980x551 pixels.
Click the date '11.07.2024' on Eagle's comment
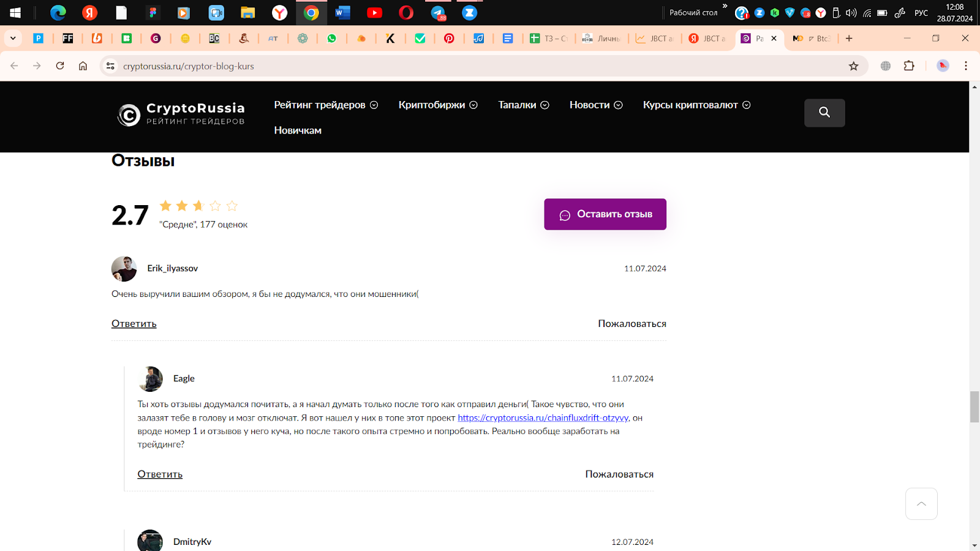tap(632, 379)
